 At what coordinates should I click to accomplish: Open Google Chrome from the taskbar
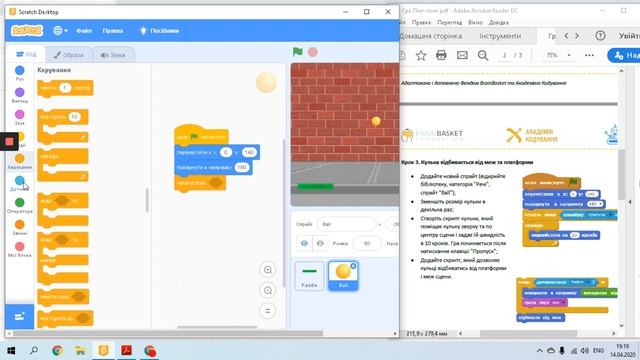pos(57,351)
